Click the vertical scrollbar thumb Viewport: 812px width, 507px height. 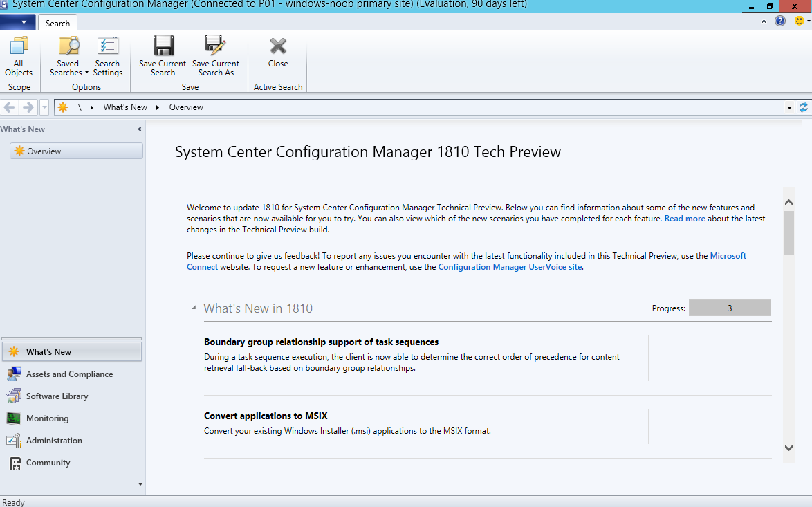pos(788,233)
